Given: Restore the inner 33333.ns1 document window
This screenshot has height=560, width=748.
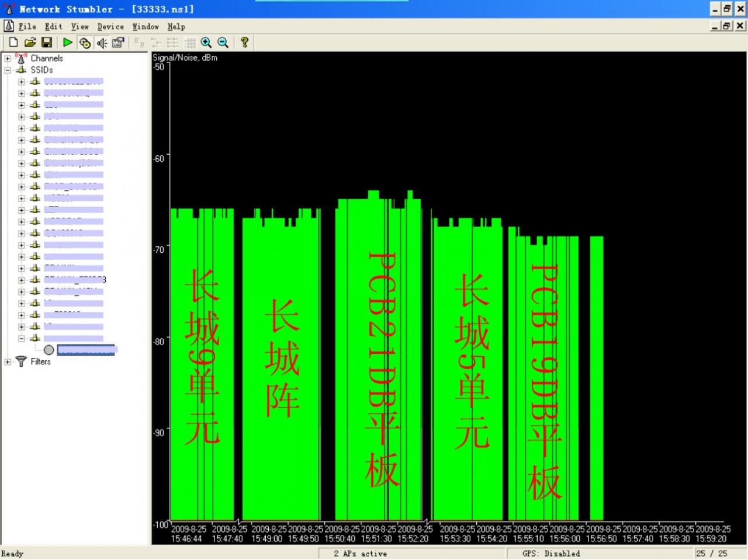Looking at the screenshot, I should pos(727,26).
